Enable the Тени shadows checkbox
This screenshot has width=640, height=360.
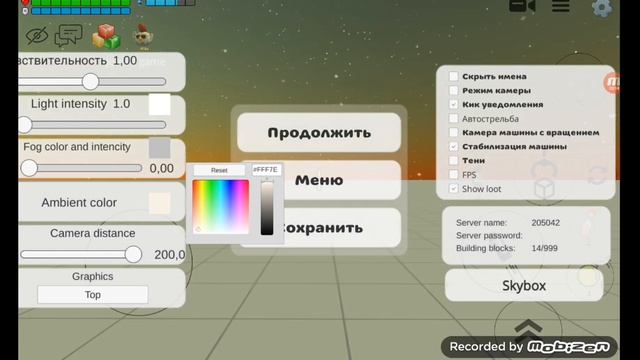click(453, 160)
